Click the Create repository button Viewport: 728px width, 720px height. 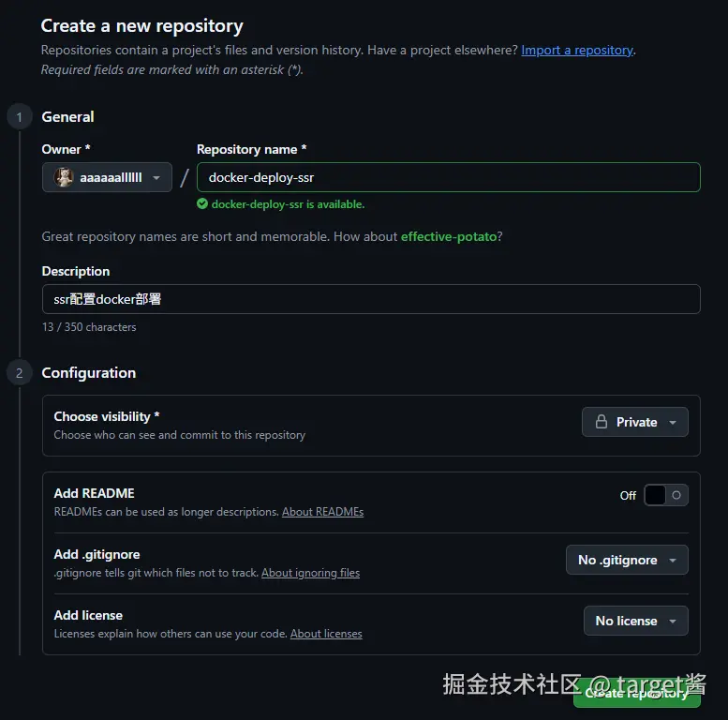pos(636,693)
